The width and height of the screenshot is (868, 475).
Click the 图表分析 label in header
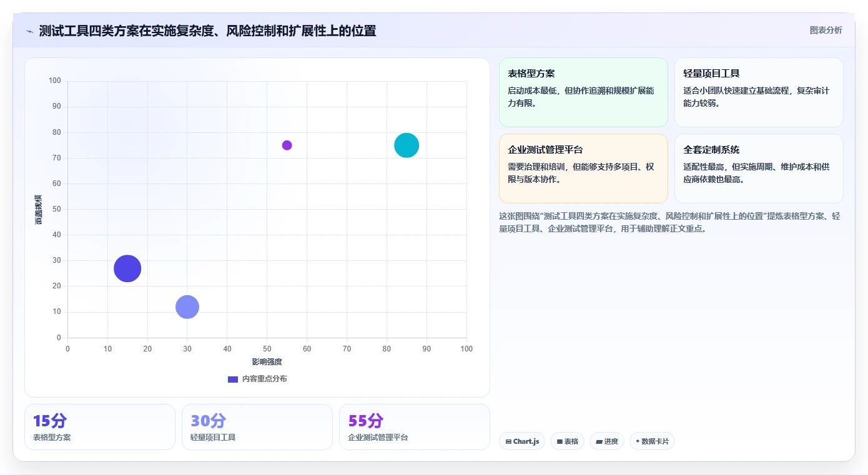click(x=826, y=30)
